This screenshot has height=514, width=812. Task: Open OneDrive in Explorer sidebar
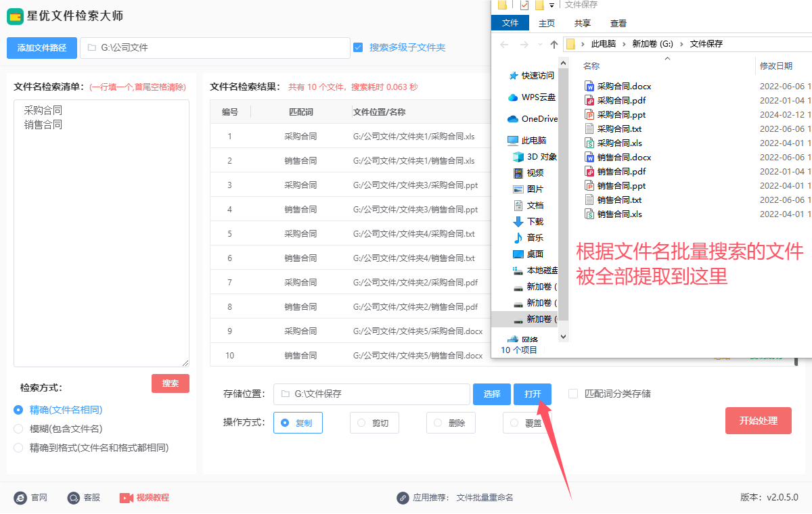(x=533, y=118)
